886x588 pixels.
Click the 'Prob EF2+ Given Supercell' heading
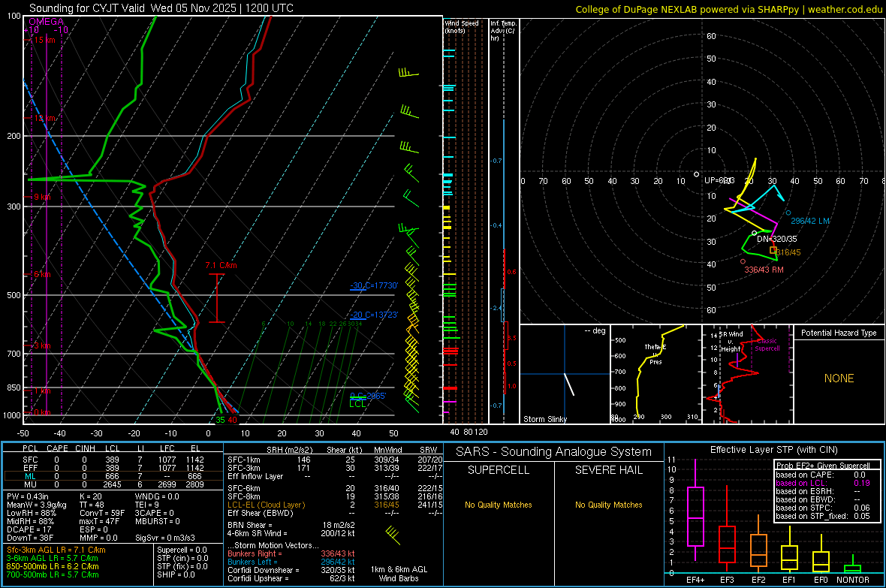click(x=823, y=466)
